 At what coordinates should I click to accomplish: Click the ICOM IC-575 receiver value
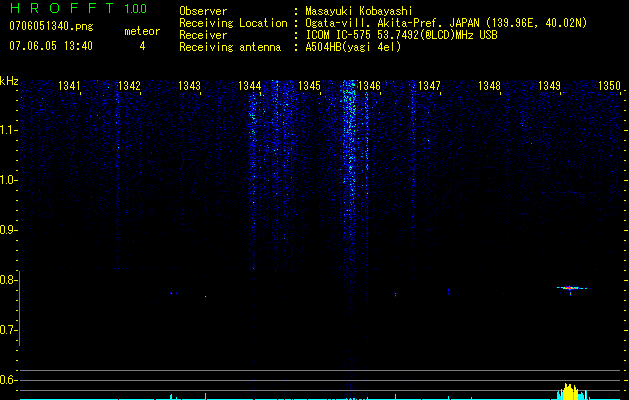(401, 35)
